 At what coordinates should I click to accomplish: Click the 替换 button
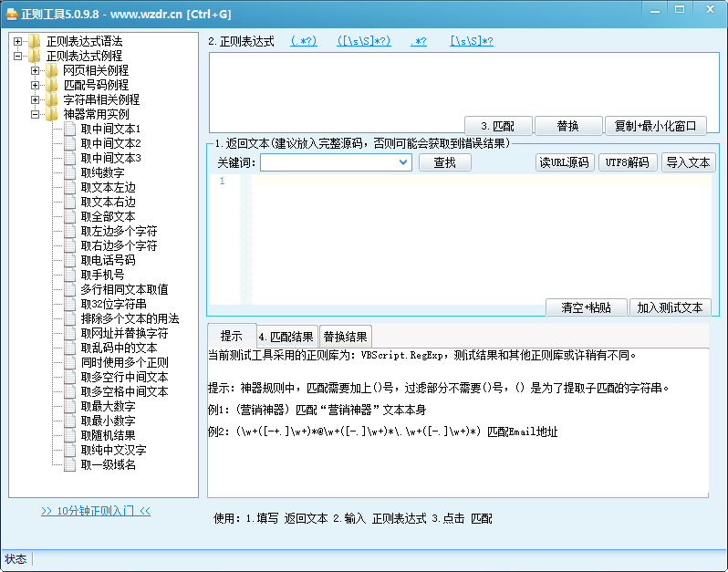568,126
